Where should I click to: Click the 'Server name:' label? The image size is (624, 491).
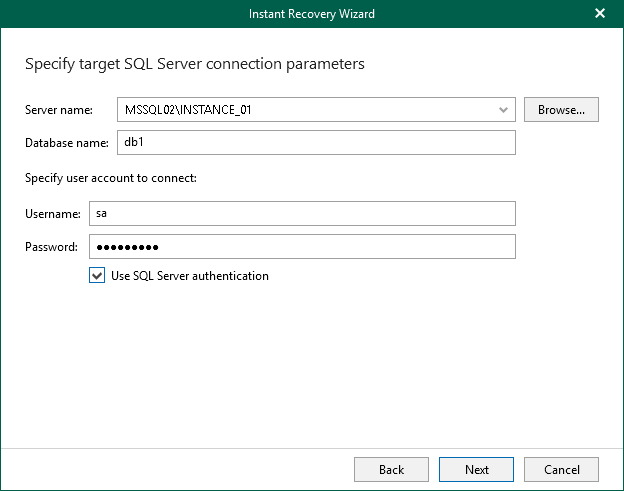pyautogui.click(x=59, y=110)
